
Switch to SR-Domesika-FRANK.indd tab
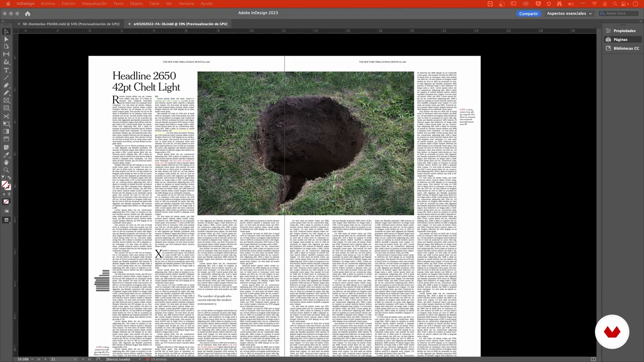71,24
